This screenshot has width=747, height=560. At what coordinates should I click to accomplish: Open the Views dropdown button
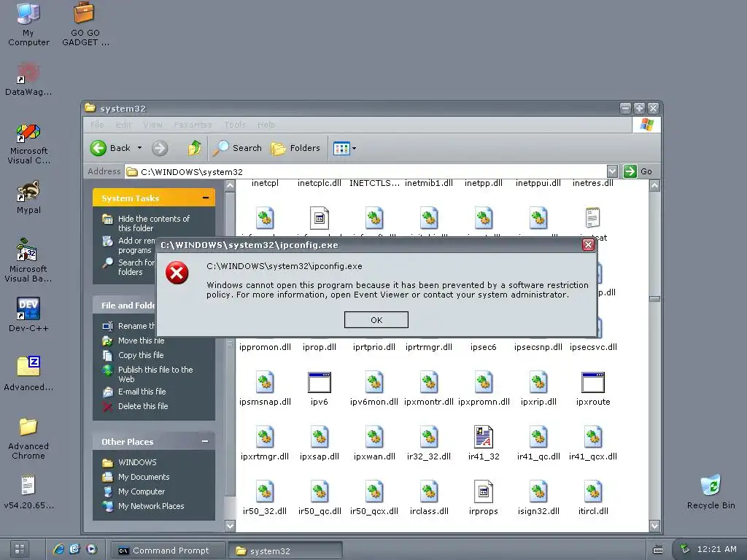[x=345, y=148]
